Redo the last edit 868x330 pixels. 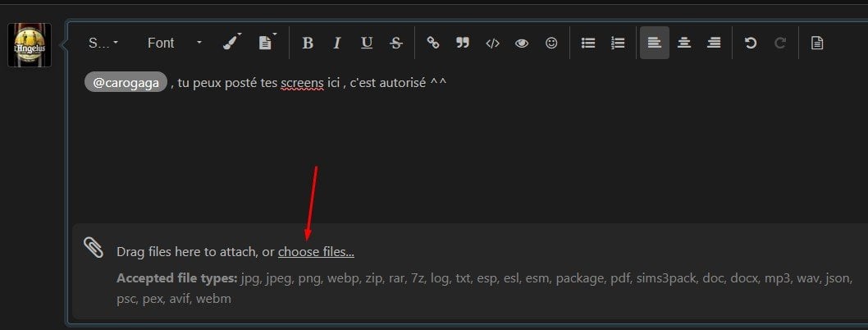pyautogui.click(x=780, y=43)
